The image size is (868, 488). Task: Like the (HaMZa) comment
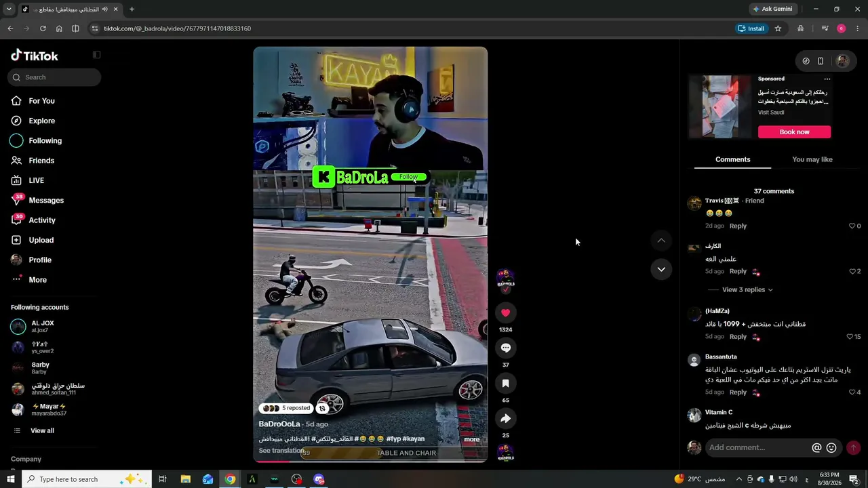point(850,337)
